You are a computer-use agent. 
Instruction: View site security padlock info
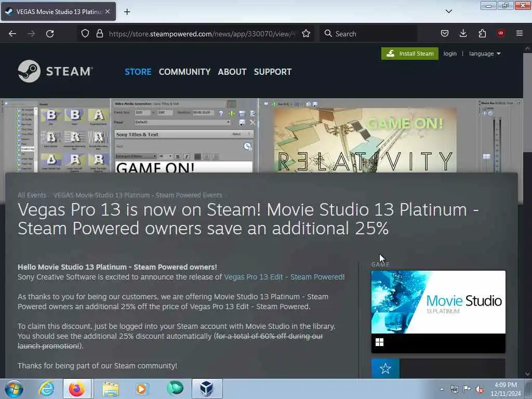(99, 34)
